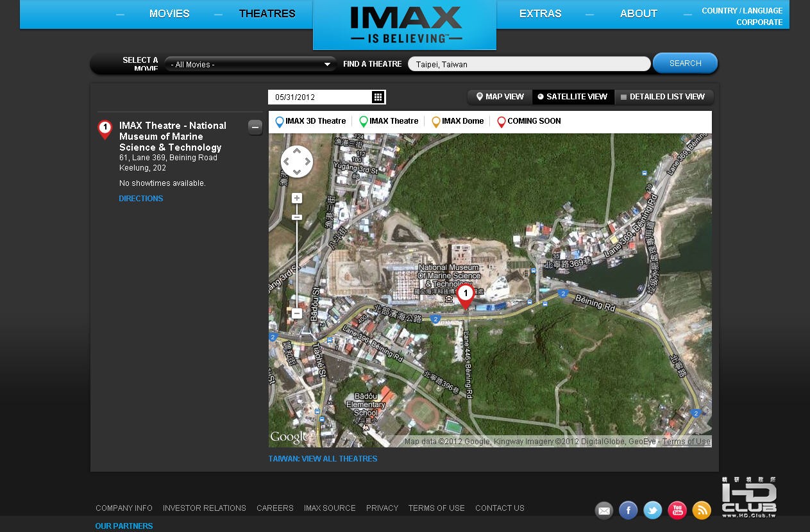Open the Corporate link

click(x=759, y=22)
